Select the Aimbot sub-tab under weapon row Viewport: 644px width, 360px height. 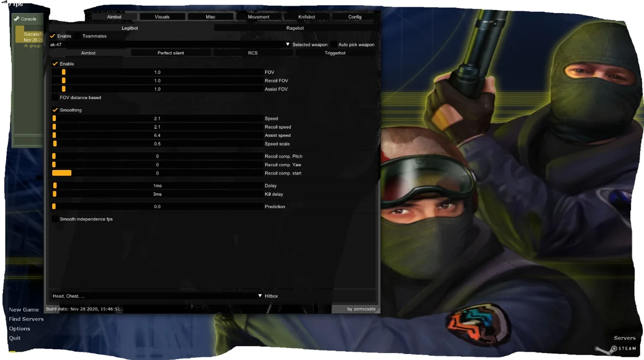coord(88,53)
